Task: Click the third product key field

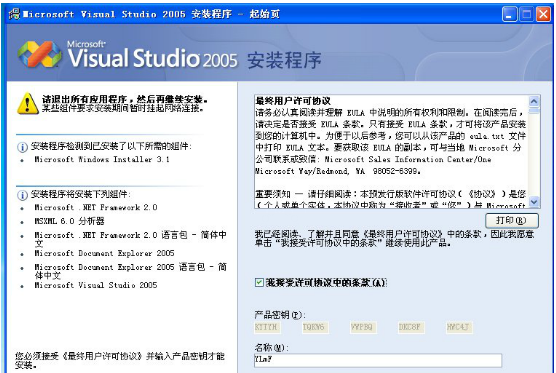Action: 363,327
